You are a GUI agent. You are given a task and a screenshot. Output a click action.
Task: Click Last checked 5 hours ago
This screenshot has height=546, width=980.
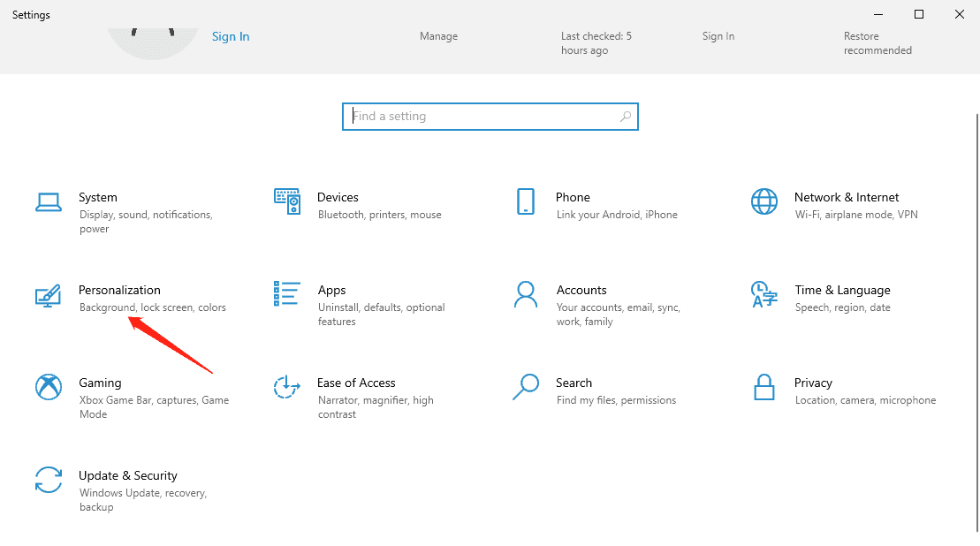[x=596, y=43]
